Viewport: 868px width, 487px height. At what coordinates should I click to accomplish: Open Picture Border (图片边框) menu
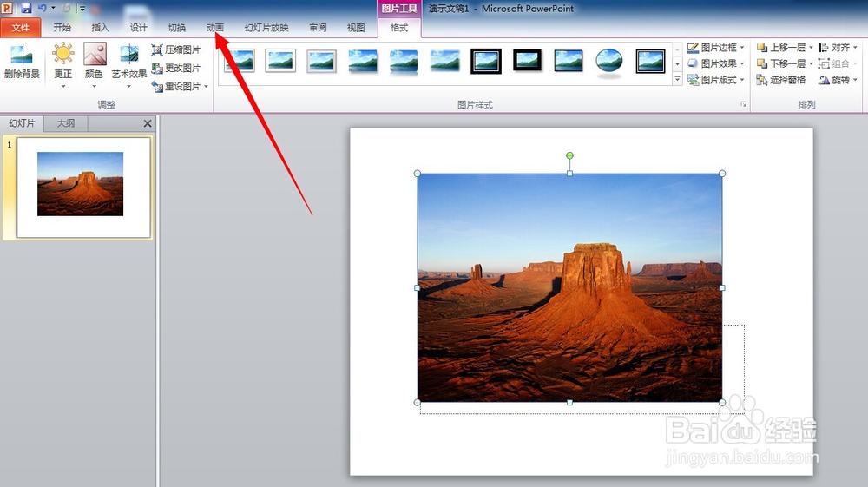point(716,48)
